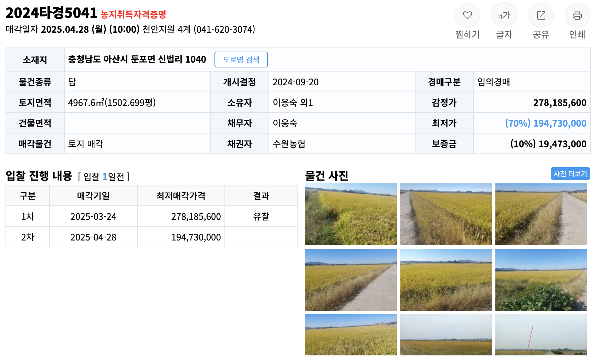The height and width of the screenshot is (364, 599).
Task: Open third-row first rice field photo
Action: pyautogui.click(x=351, y=335)
